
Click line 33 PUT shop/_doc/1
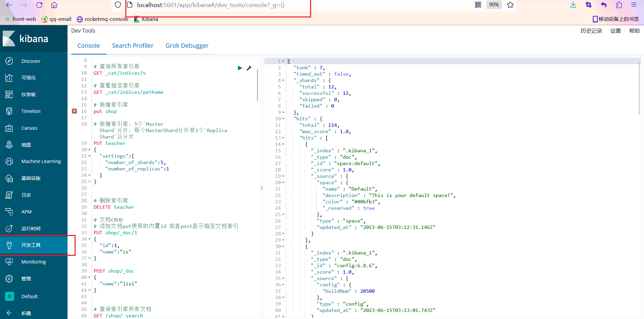point(115,233)
